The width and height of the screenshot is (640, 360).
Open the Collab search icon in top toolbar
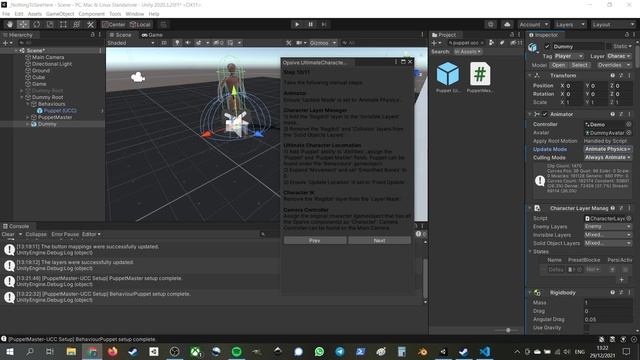click(x=491, y=24)
